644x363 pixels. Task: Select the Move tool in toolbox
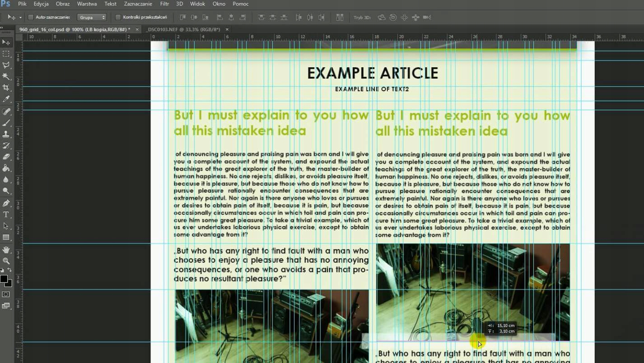click(6, 42)
